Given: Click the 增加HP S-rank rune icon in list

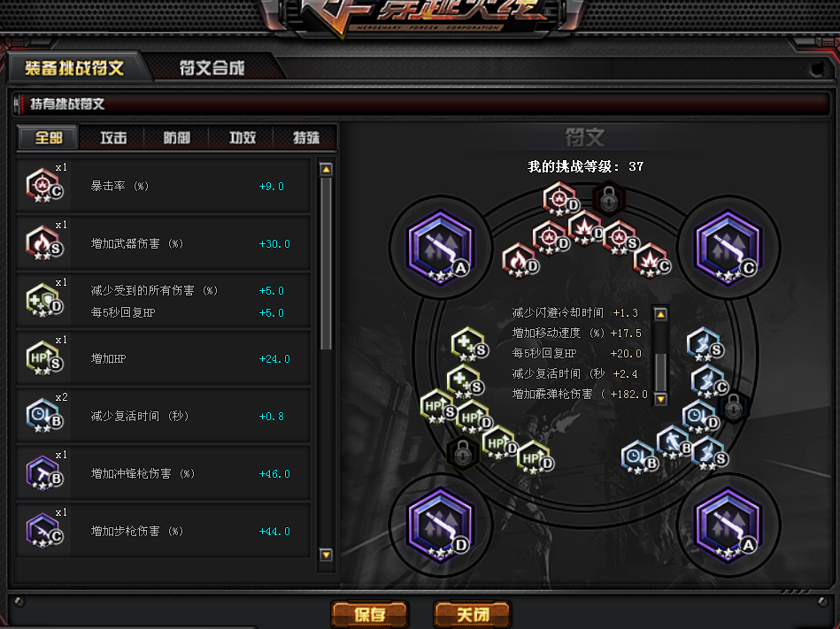Looking at the screenshot, I should 44,358.
